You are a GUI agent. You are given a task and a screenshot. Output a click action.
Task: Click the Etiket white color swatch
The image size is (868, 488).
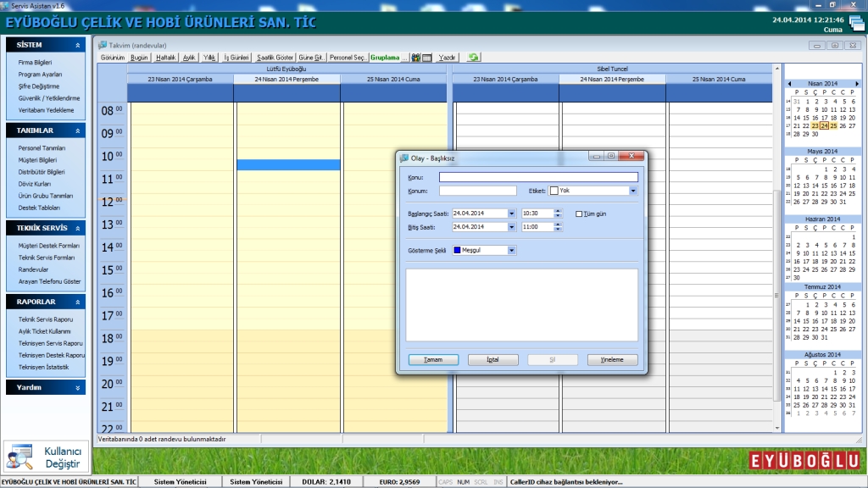click(x=554, y=191)
